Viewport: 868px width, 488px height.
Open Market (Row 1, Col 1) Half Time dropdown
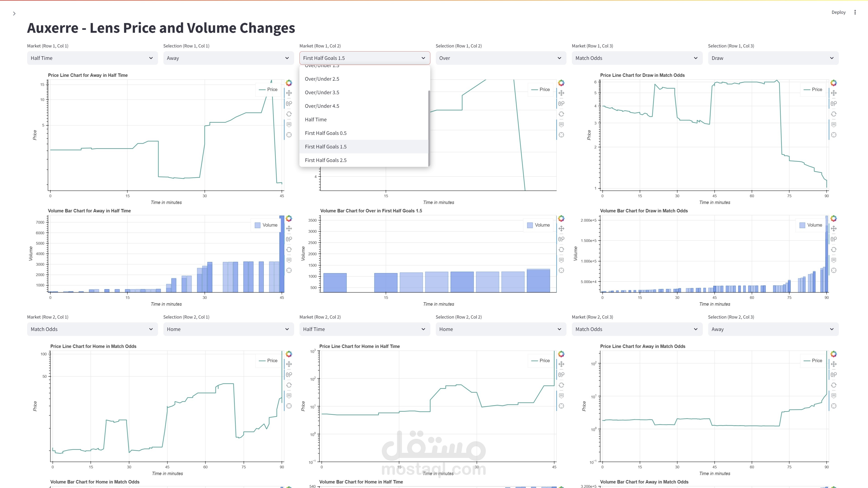point(92,58)
